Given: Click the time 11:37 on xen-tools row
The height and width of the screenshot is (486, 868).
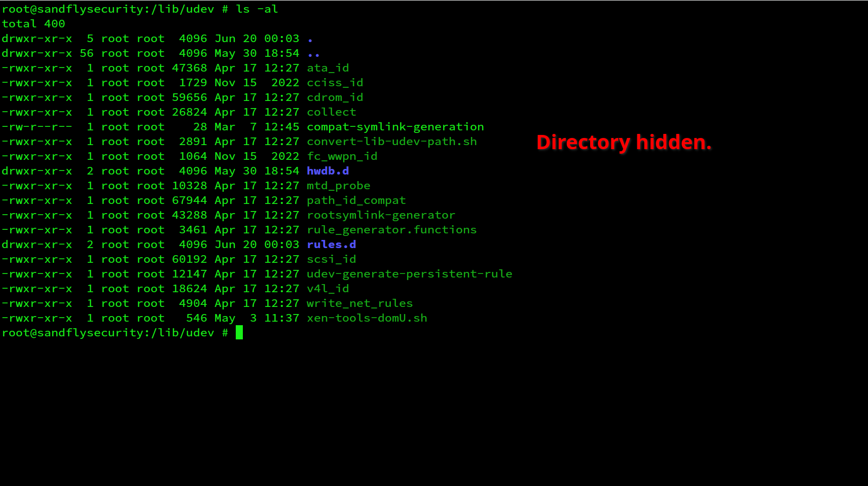Looking at the screenshot, I should [281, 318].
